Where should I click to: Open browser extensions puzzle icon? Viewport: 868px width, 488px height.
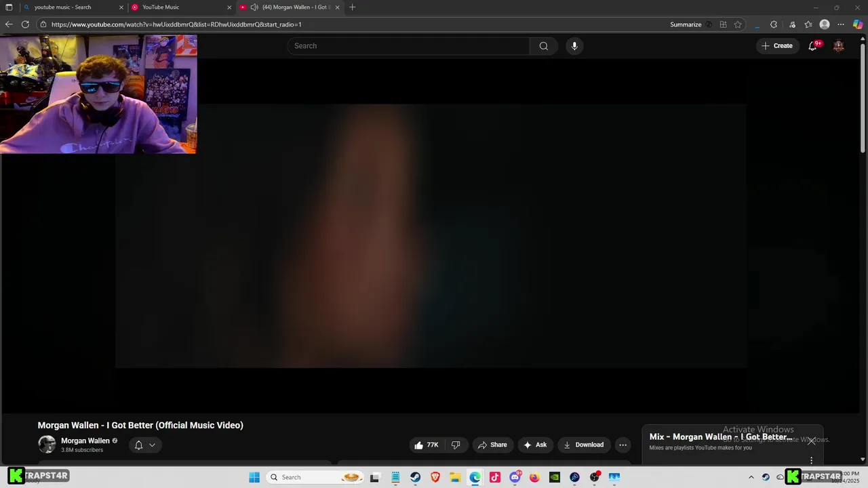point(774,24)
